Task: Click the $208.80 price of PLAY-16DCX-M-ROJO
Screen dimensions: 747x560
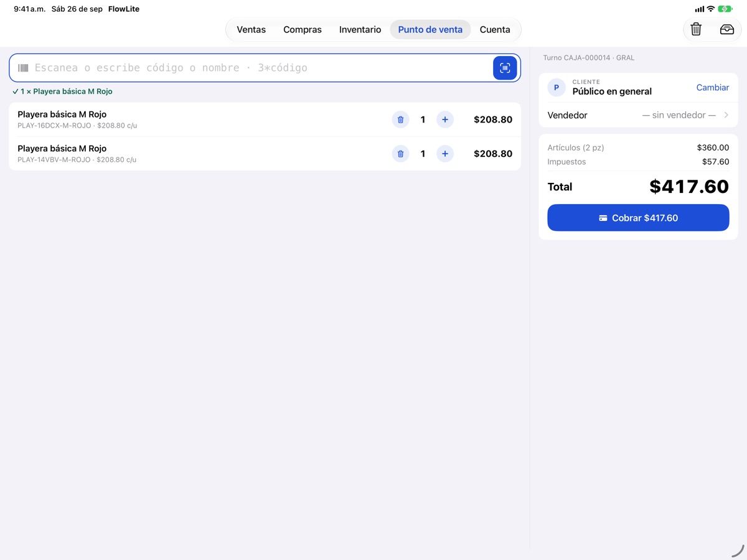Action: coord(493,119)
